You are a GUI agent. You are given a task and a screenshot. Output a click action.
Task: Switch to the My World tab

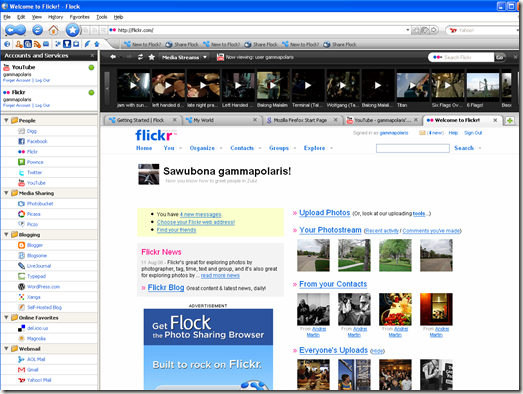coord(221,120)
